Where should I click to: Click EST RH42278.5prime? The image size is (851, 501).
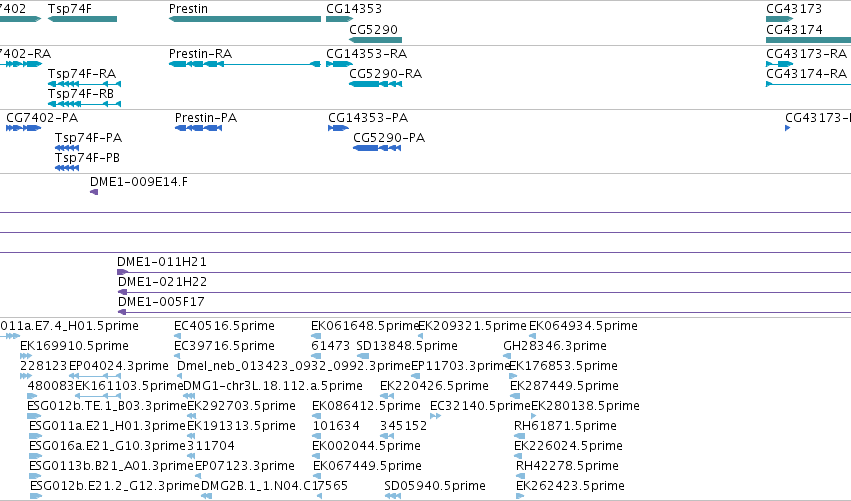pos(567,466)
